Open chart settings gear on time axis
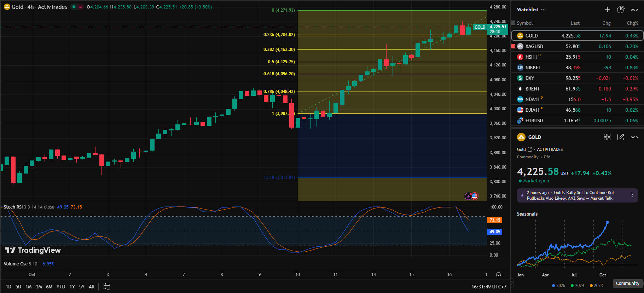 click(498, 275)
